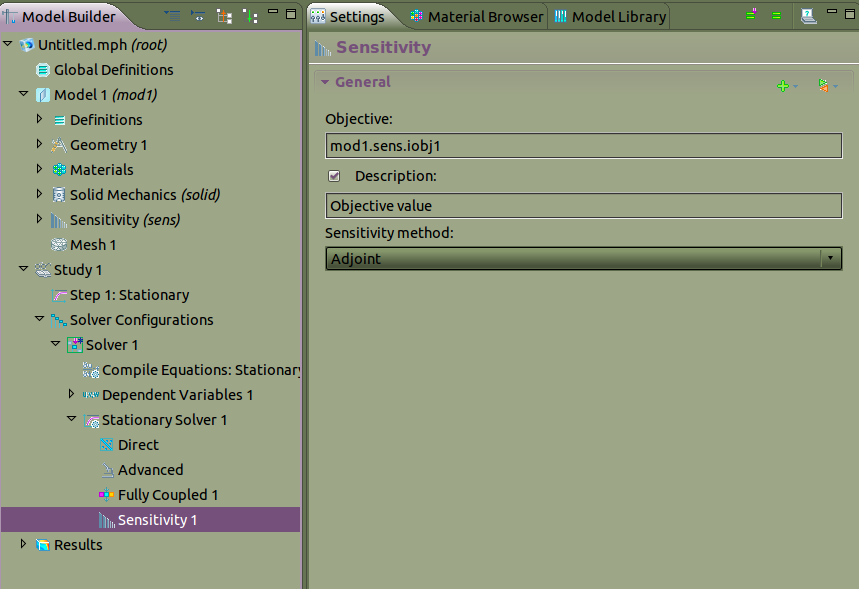The height and width of the screenshot is (589, 859).
Task: Expand the Geometry 1 node
Action: 40,145
